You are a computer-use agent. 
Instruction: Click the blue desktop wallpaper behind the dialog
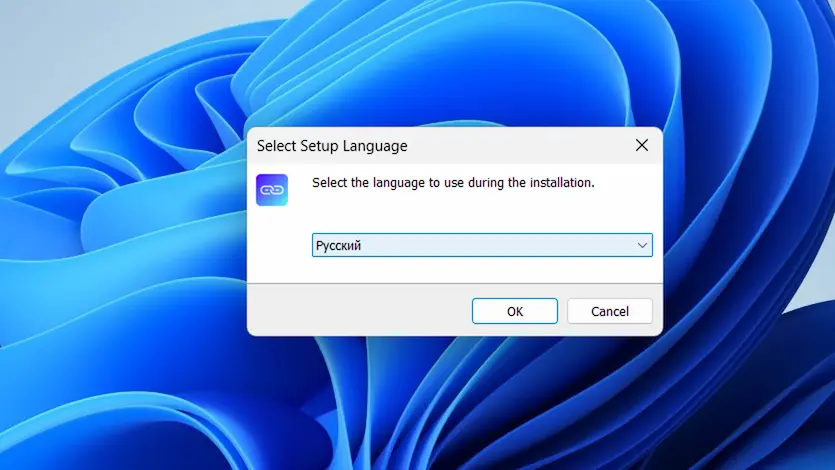120,380
